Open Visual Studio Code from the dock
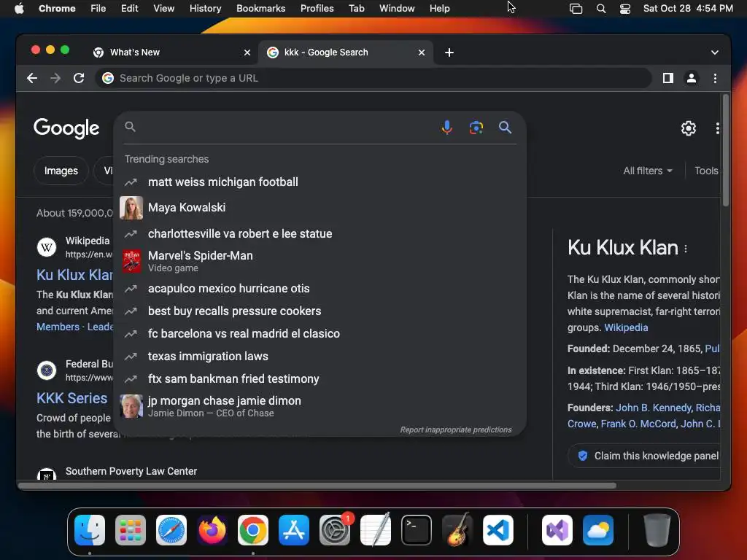 (x=498, y=530)
